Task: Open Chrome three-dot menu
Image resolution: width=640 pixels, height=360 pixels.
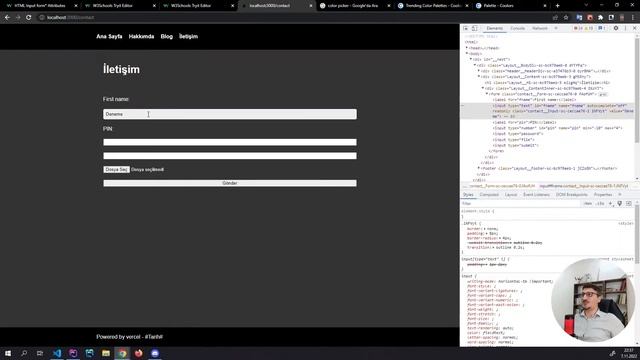Action: click(633, 18)
